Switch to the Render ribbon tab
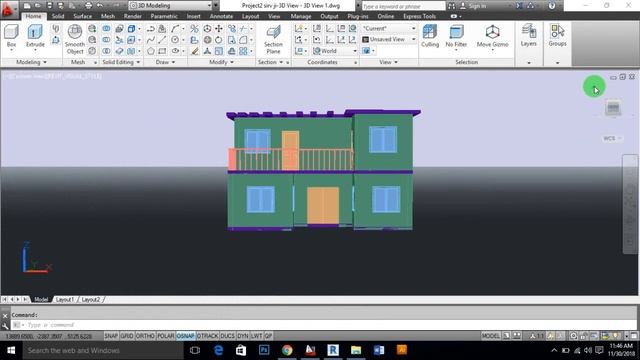This screenshot has width=640, height=360. [133, 16]
